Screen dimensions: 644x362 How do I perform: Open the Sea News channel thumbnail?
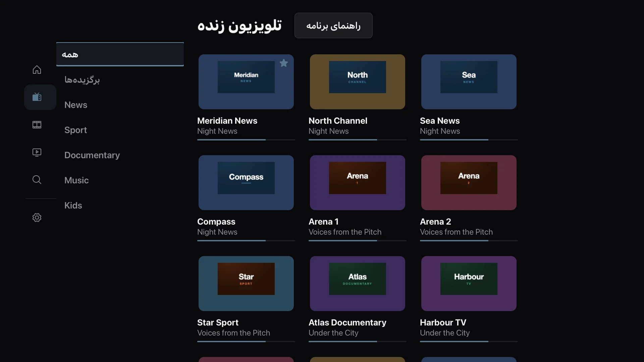tap(469, 82)
